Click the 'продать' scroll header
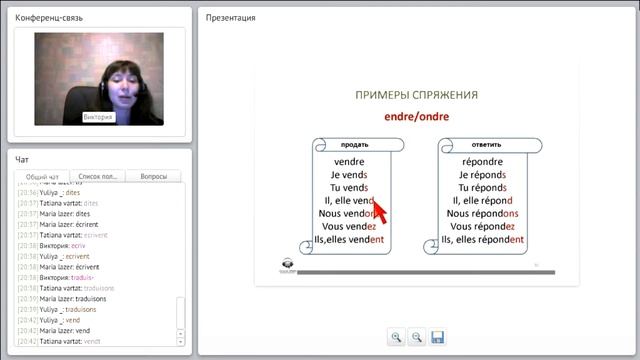Image resolution: width=640 pixels, height=360 pixels. click(354, 144)
